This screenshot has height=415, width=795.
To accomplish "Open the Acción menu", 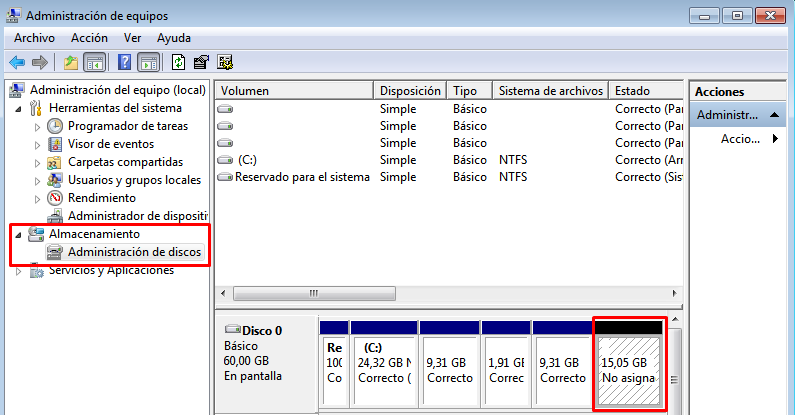I will click(x=89, y=37).
